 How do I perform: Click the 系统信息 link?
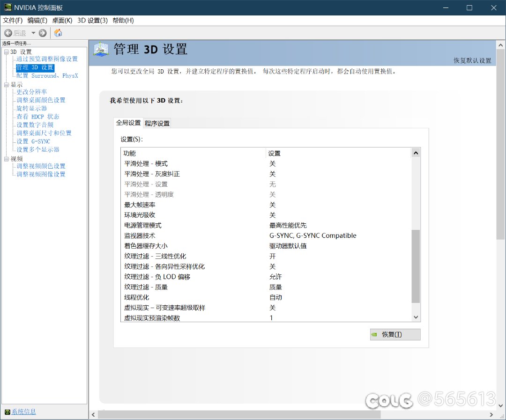(x=24, y=412)
